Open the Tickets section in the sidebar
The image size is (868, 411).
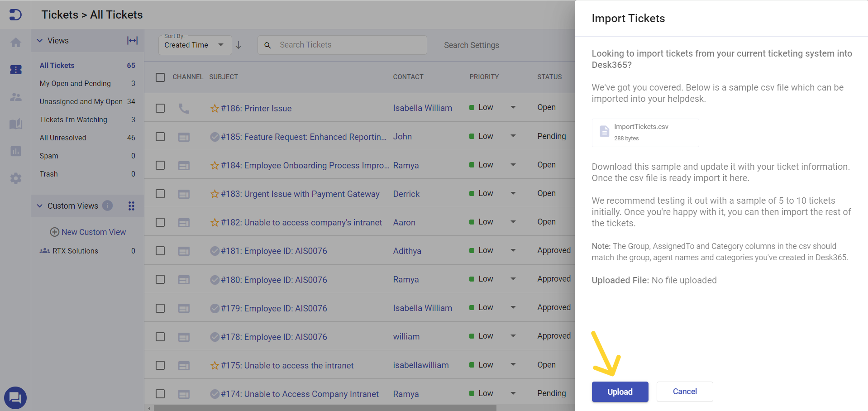click(x=16, y=70)
